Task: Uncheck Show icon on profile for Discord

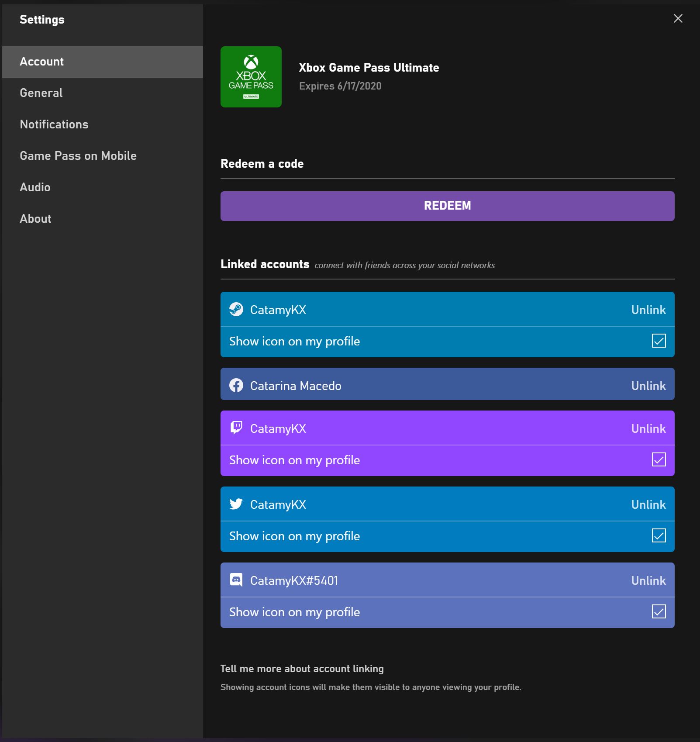Action: pyautogui.click(x=659, y=611)
